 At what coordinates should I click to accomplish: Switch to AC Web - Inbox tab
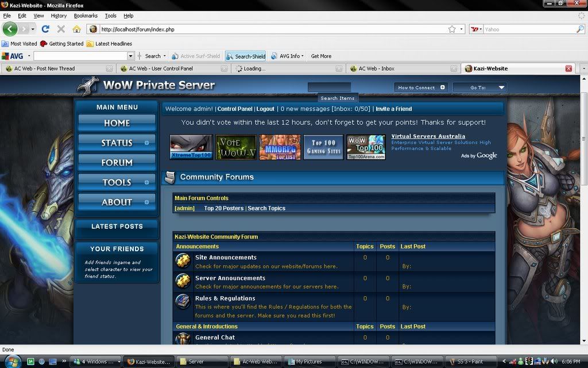tap(403, 68)
